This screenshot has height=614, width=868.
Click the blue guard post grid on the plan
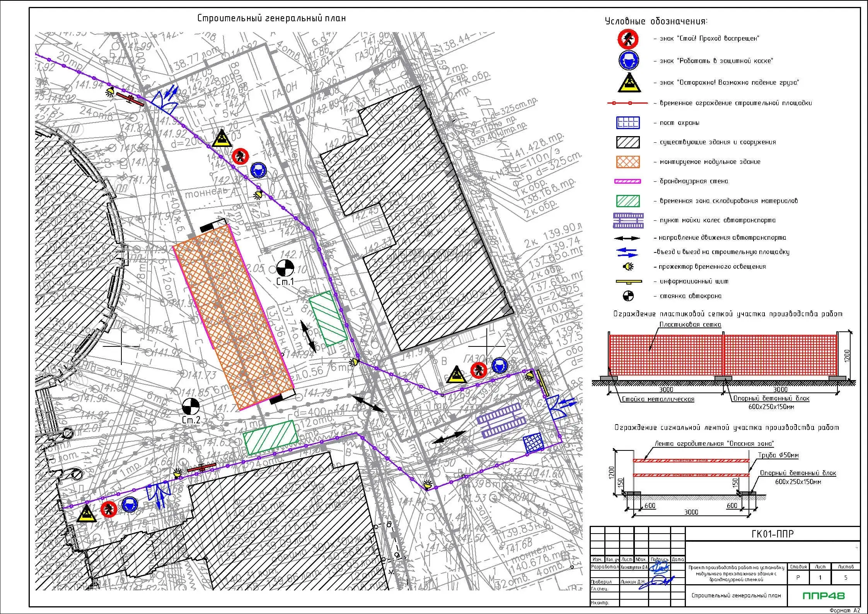[x=534, y=443]
